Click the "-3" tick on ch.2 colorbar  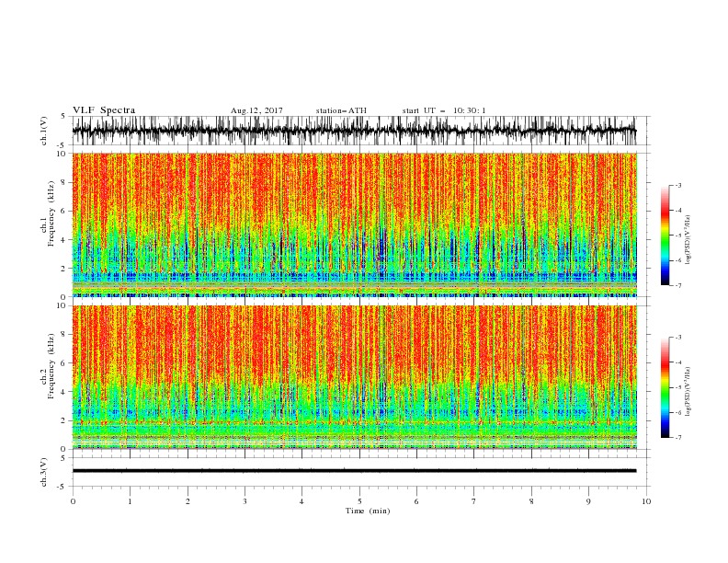[678, 338]
